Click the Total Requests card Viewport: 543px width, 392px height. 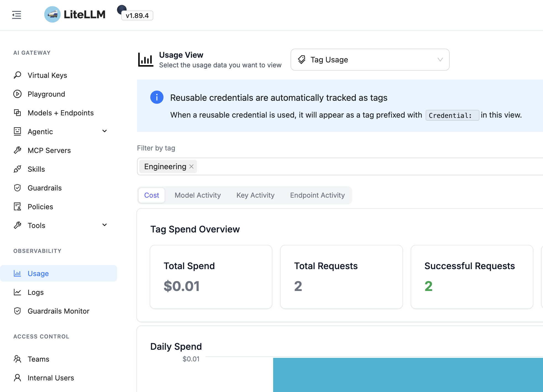(x=341, y=277)
